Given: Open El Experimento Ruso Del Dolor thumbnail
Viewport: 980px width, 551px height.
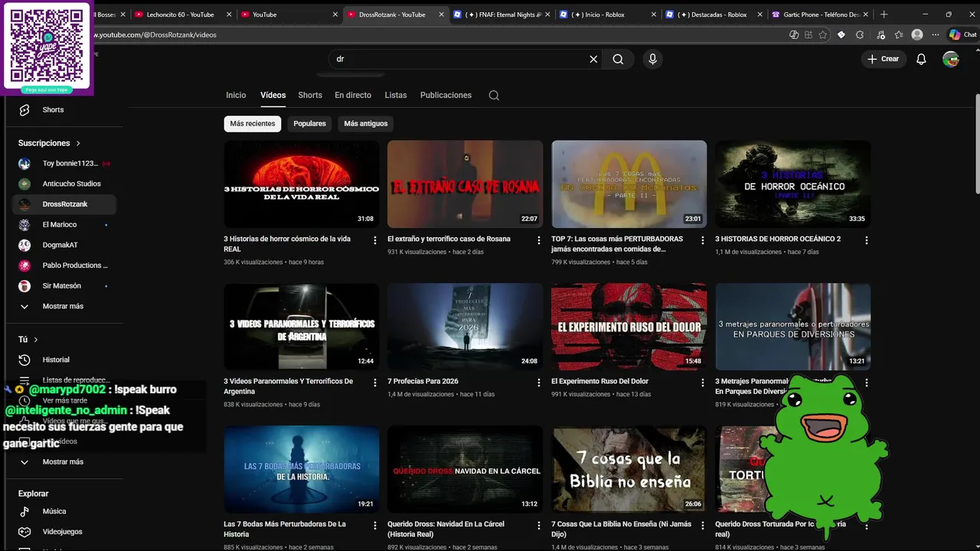Looking at the screenshot, I should pos(629,327).
